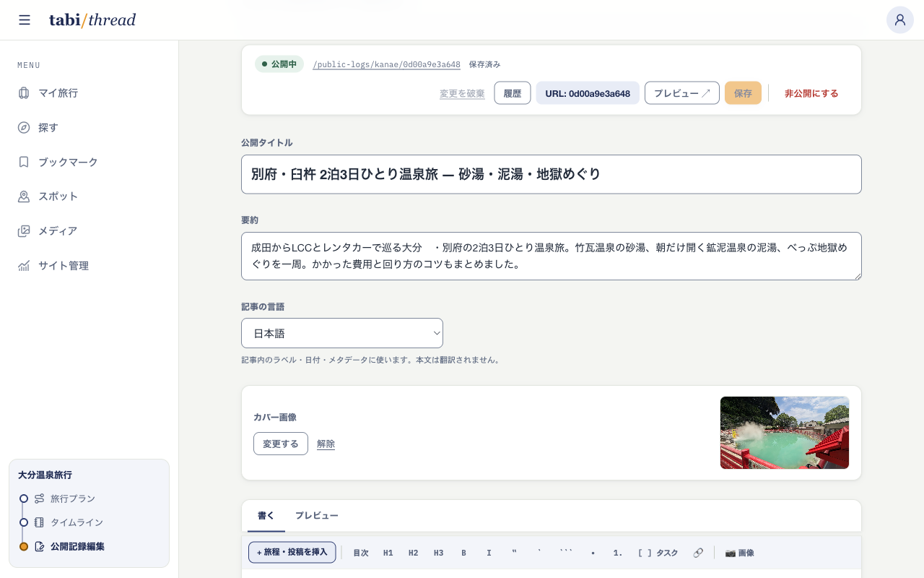This screenshot has height=578, width=924.
Task: Open スポット in sidebar
Action: [90, 197]
